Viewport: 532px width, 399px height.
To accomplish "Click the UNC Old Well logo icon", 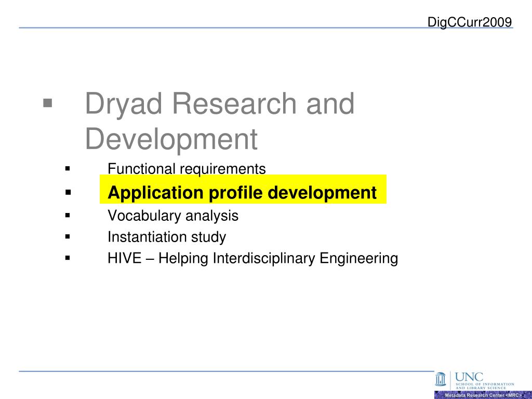I will point(441,379).
